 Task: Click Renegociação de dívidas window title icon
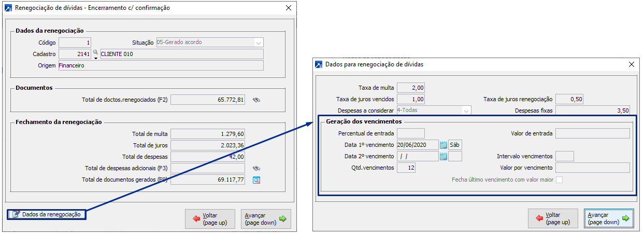pyautogui.click(x=8, y=8)
